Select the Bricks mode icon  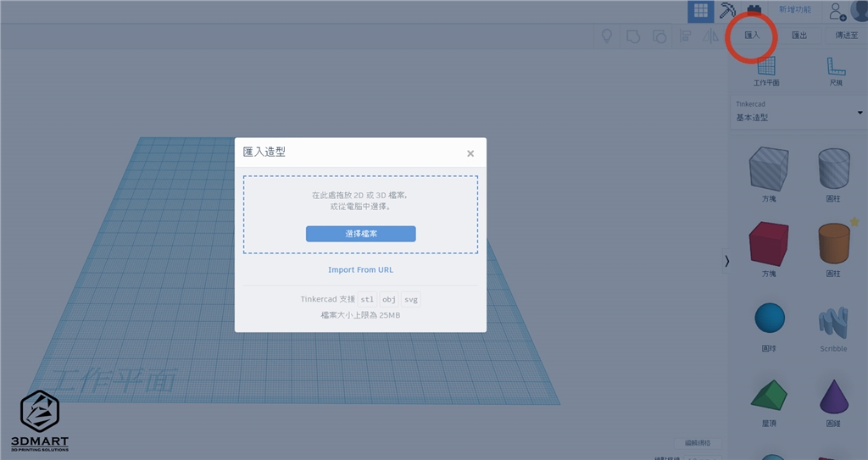[754, 11]
